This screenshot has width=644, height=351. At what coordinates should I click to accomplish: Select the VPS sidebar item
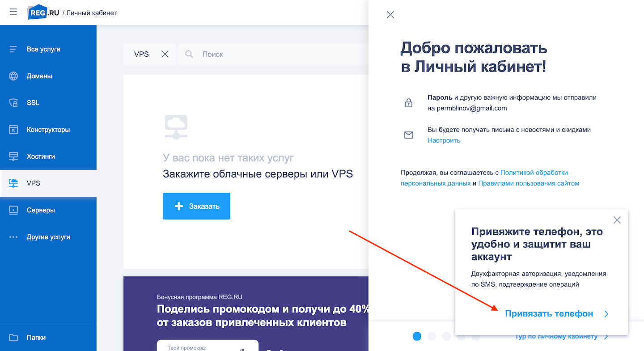tap(33, 183)
